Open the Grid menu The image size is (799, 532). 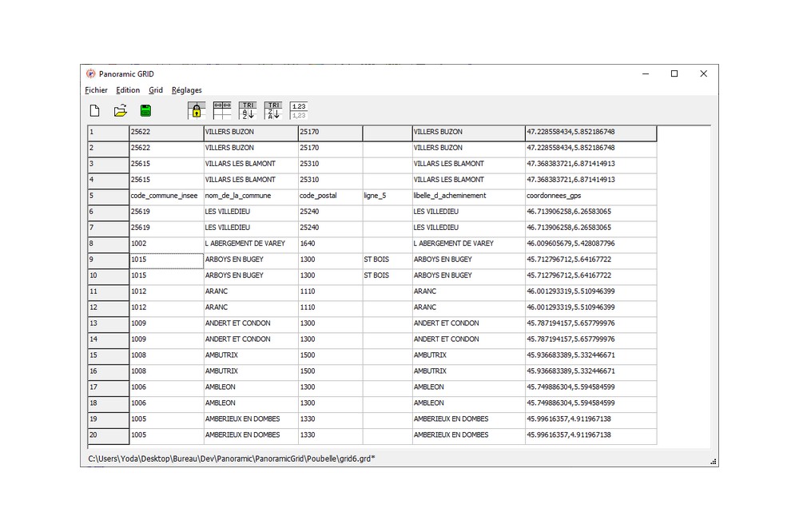[156, 90]
